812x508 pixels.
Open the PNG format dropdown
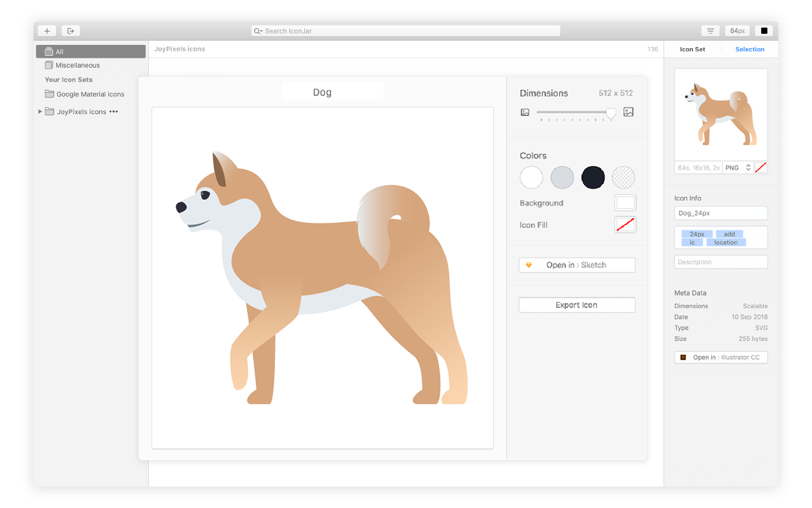[x=738, y=168]
